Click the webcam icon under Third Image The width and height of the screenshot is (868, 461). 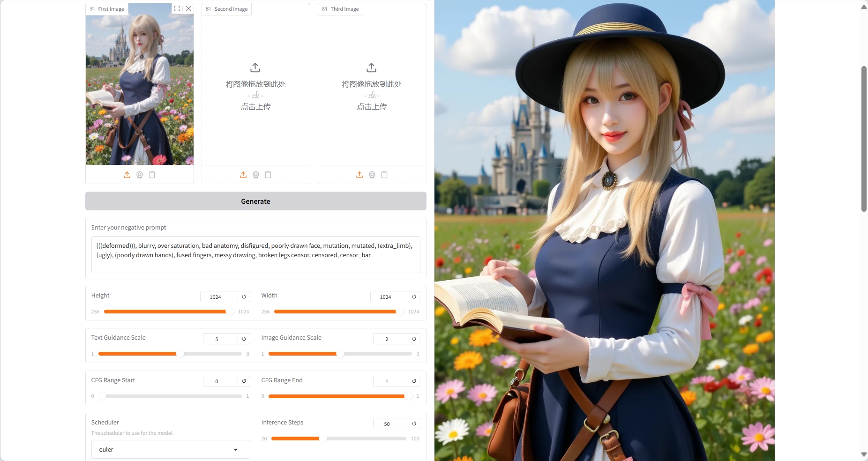click(x=372, y=175)
